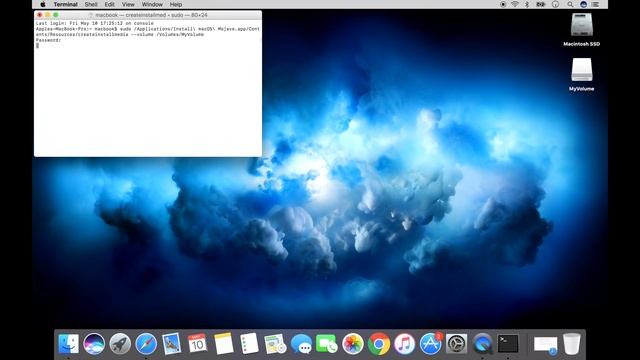
Task: Open the Window menu
Action: coord(152,4)
